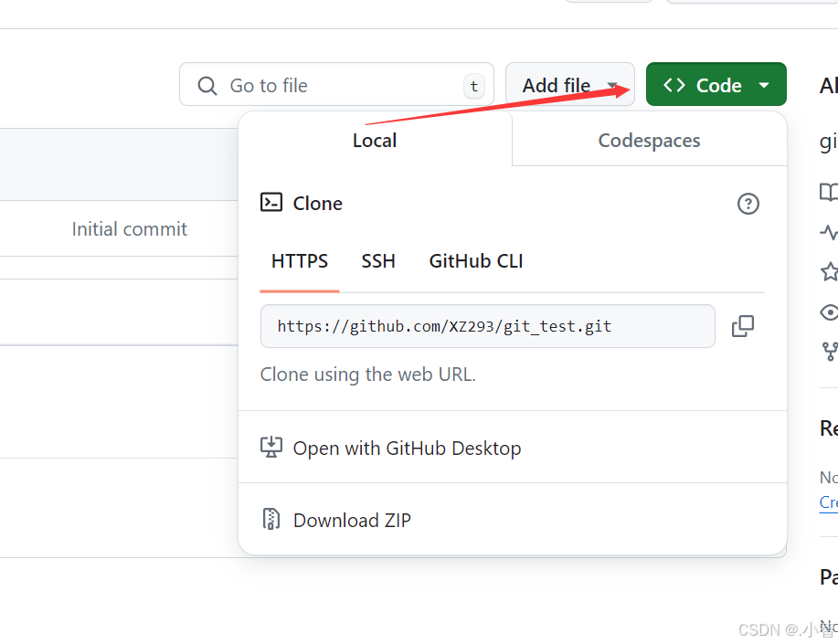
Task: Choose the GitHub CLI clone option
Action: click(x=476, y=261)
